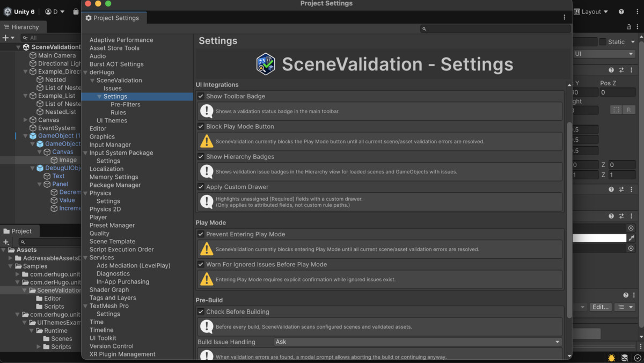Open the Static flags dropdown arrow

point(633,42)
